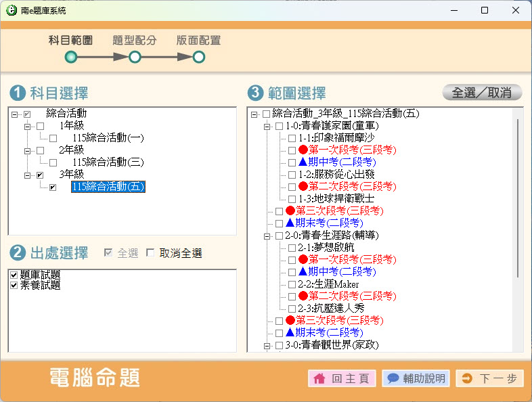The image size is (532, 402).
Task: Uncheck the 3年級 checkbox
Action: [x=40, y=175]
